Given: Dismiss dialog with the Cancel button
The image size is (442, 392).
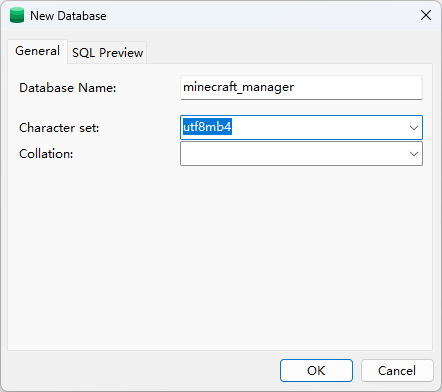Looking at the screenshot, I should point(397,370).
